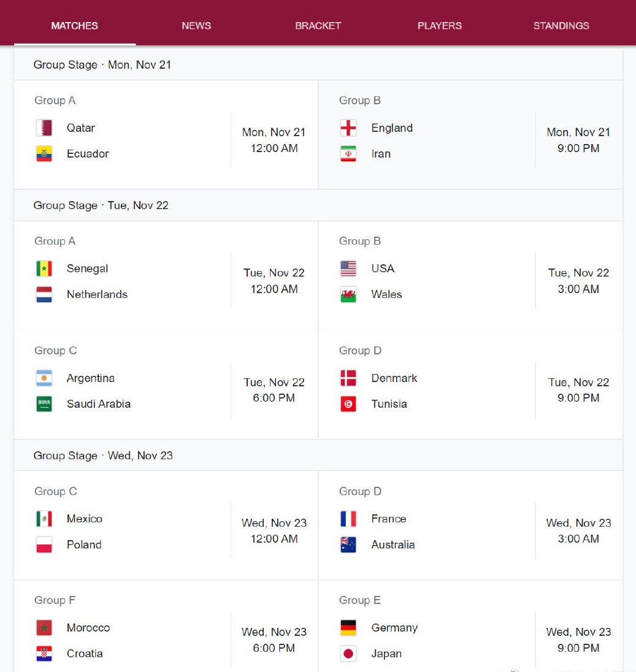Click the Wales dragon flag icon
Viewport: 636px width, 672px height.
coord(348,294)
